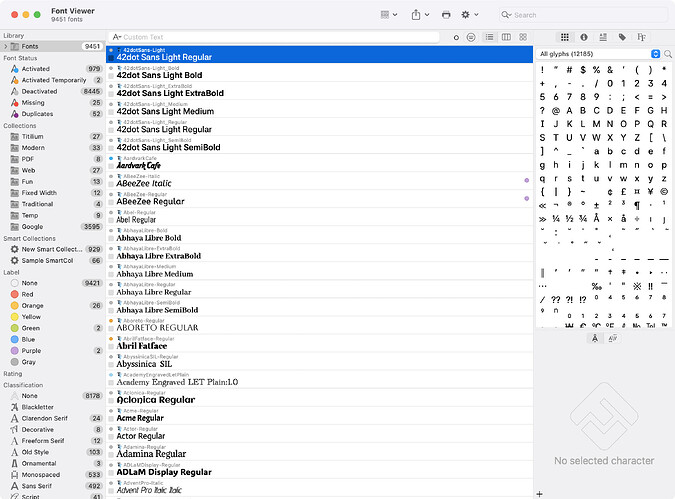Show the glyphs grid panel

[565, 37]
